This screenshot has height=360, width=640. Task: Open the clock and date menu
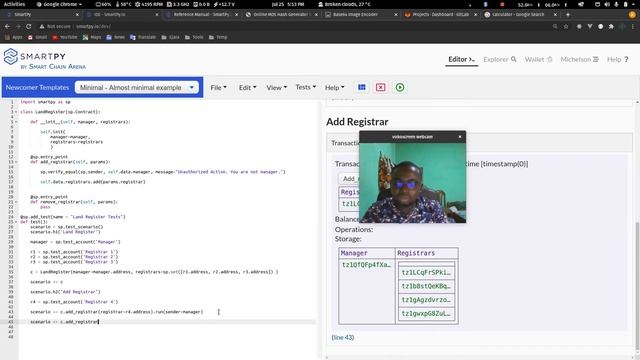288,4
